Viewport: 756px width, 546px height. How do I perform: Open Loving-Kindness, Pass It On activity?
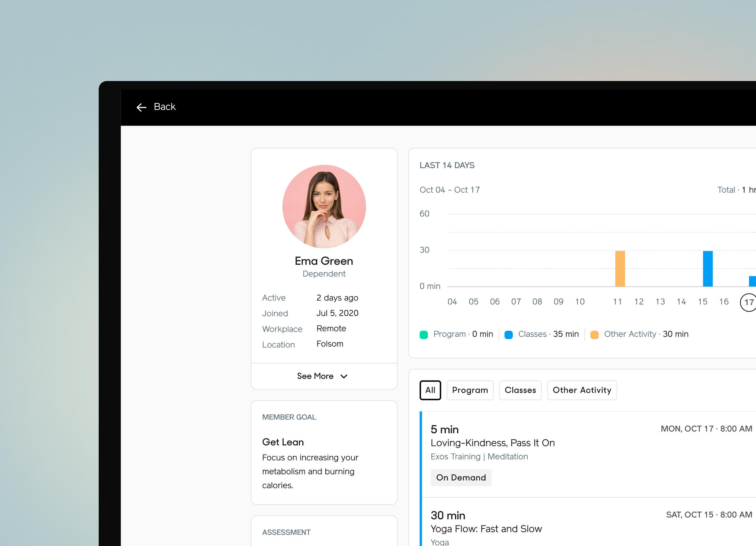click(493, 443)
